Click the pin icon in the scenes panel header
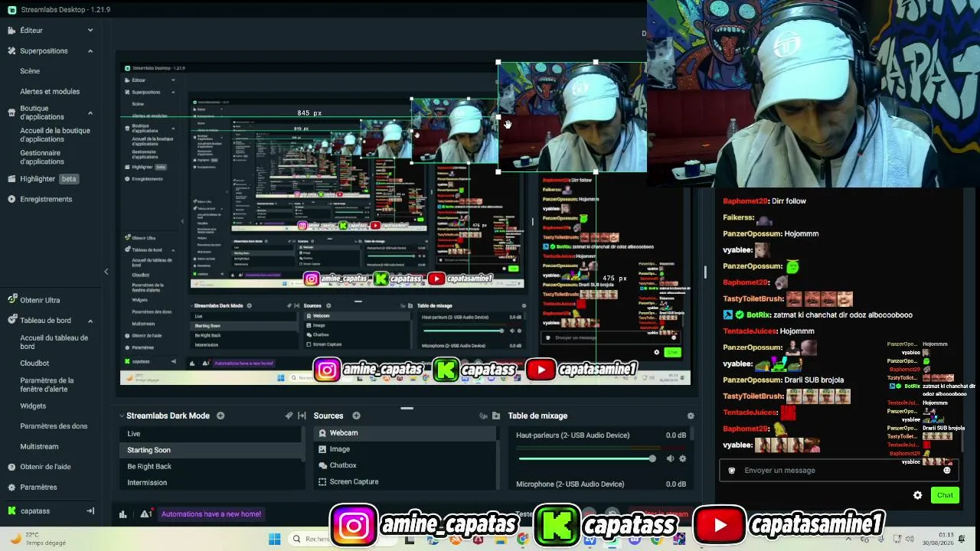 [x=289, y=416]
